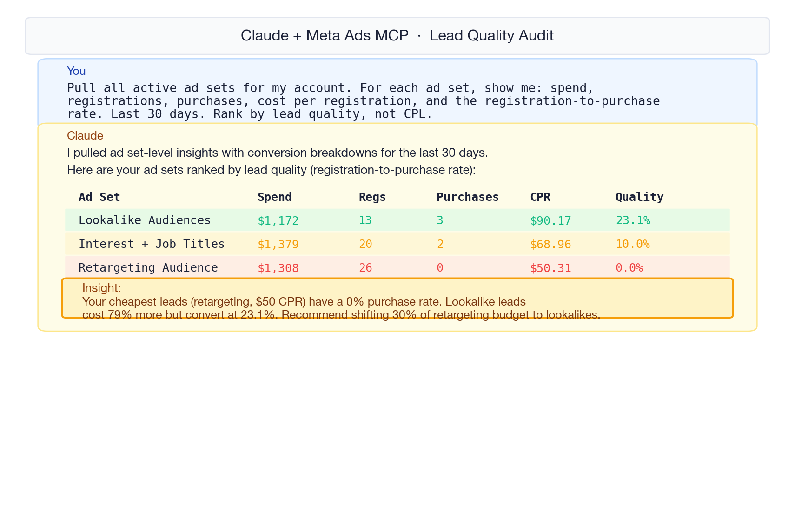
Task: Select the 23.1% quality value
Action: 633,220
